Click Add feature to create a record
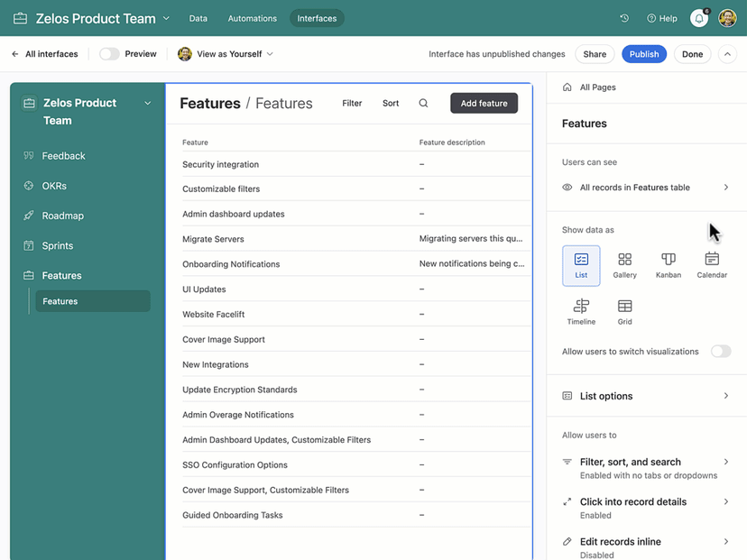 pyautogui.click(x=484, y=103)
